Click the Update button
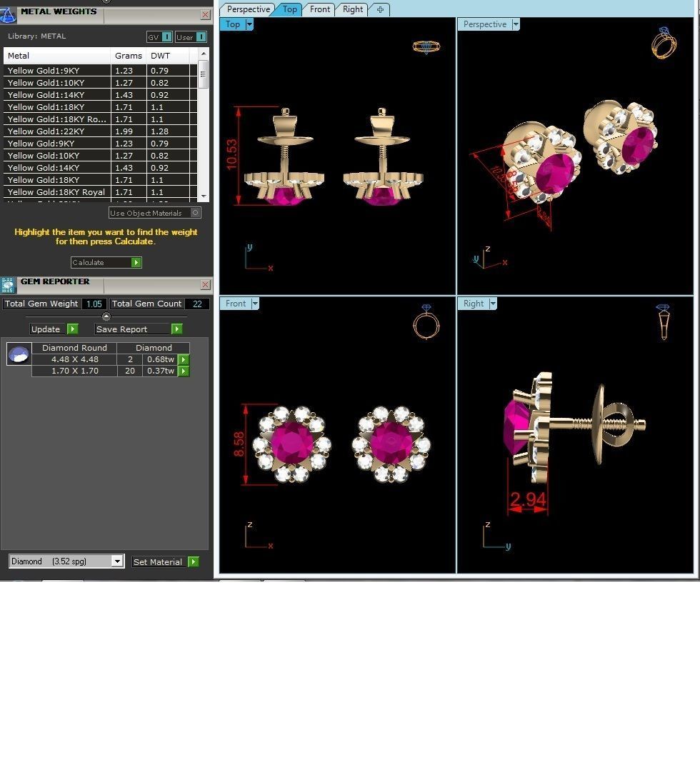This screenshot has height=760, width=700. click(49, 329)
